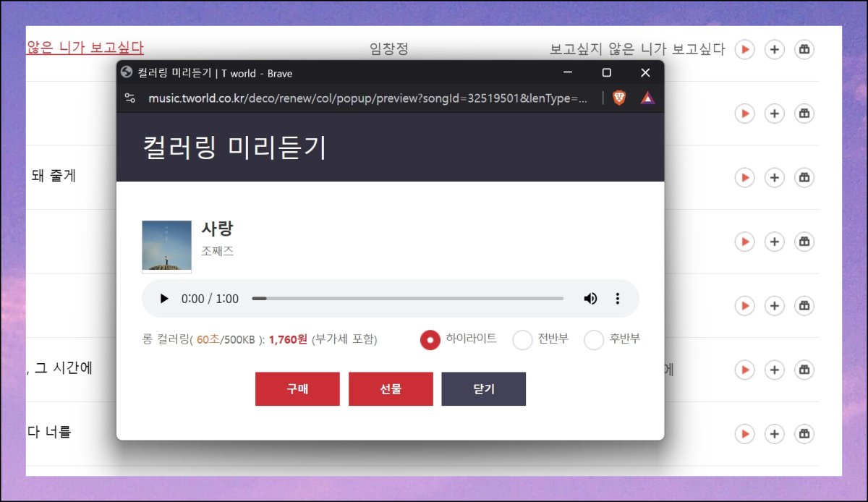Open the site information icon in the address bar
Screen dimensions: 868x502
pyautogui.click(x=130, y=98)
